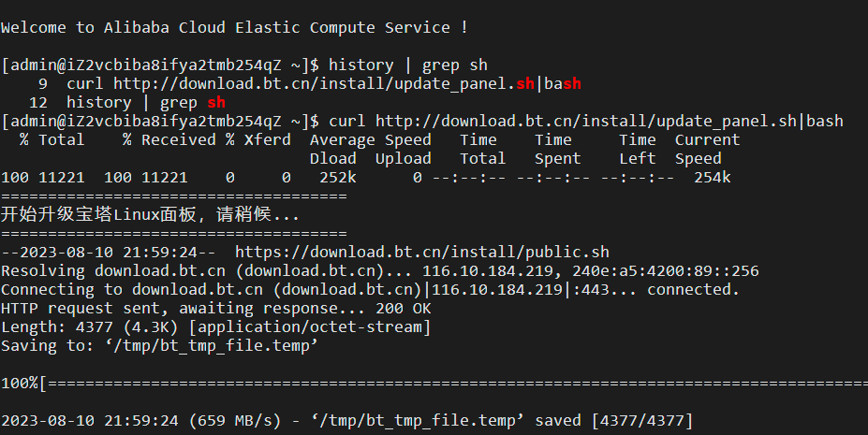
Task: Click the curl command on second prompt
Action: pyautogui.click(x=586, y=121)
